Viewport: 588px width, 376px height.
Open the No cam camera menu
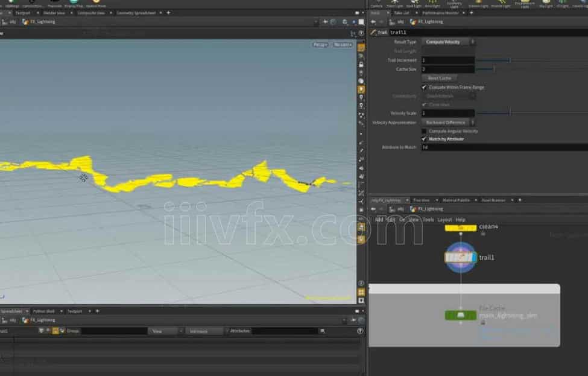[x=343, y=45]
